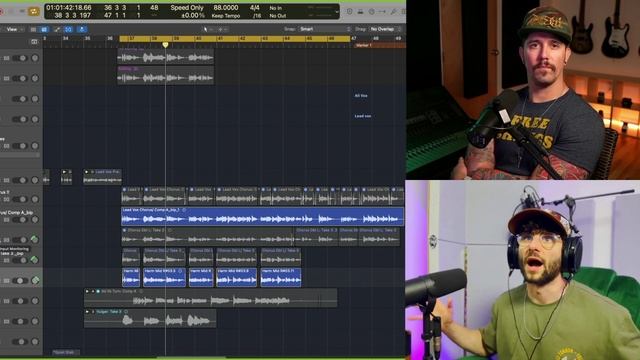This screenshot has width=640, height=360.
Task: Click the first round icon right of the LCD
Action: (x=350, y=11)
